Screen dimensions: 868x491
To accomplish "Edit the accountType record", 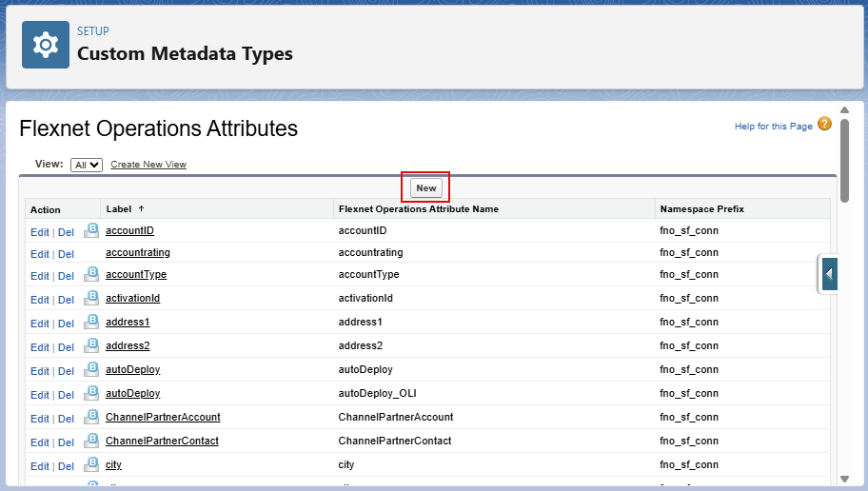I will pyautogui.click(x=40, y=276).
